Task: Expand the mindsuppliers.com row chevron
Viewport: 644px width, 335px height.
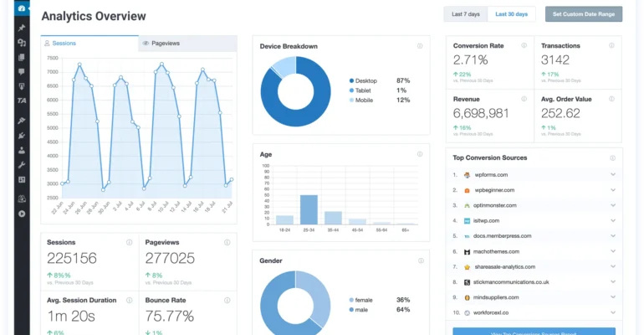Action: point(613,297)
